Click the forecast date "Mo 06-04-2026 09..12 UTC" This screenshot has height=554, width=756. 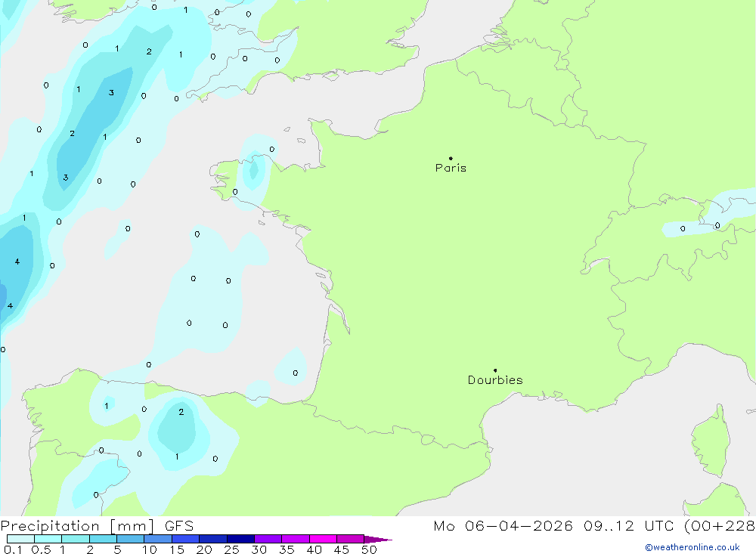coord(553,525)
